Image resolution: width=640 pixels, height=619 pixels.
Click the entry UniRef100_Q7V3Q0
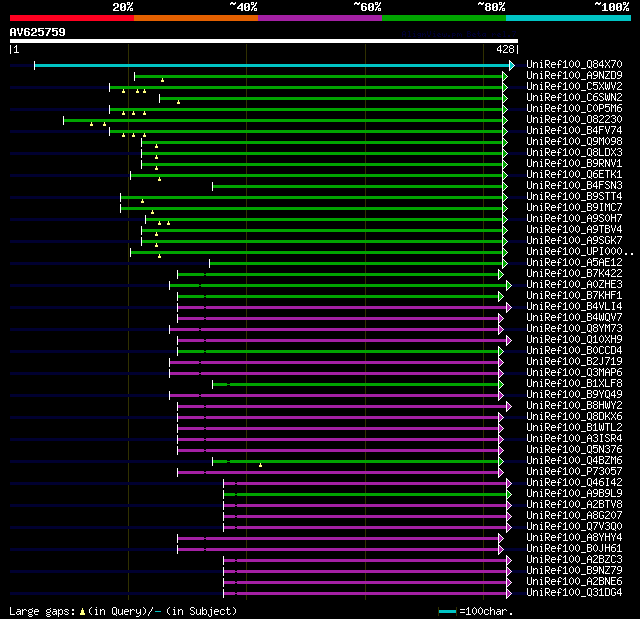[x=574, y=527]
